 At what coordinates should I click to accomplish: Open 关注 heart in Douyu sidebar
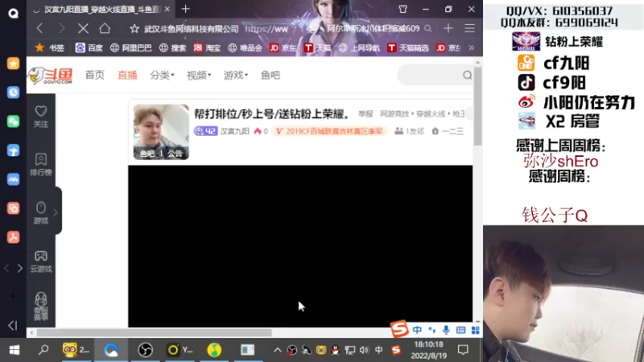point(41,117)
